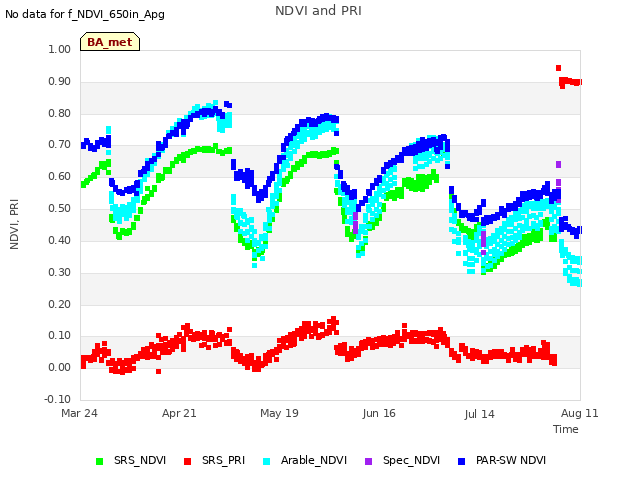Click the Jul 14 x-axis tick label
The width and height of the screenshot is (640, 480).
coord(479,414)
